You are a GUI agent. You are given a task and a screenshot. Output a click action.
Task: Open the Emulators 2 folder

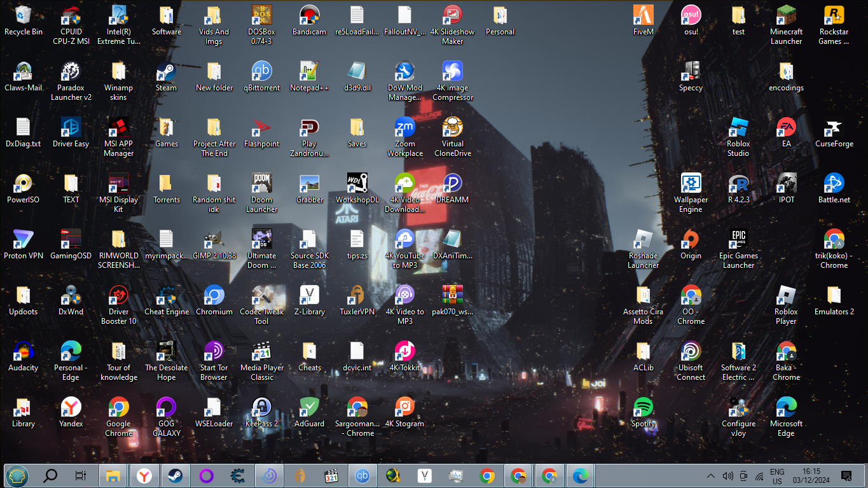pyautogui.click(x=834, y=301)
